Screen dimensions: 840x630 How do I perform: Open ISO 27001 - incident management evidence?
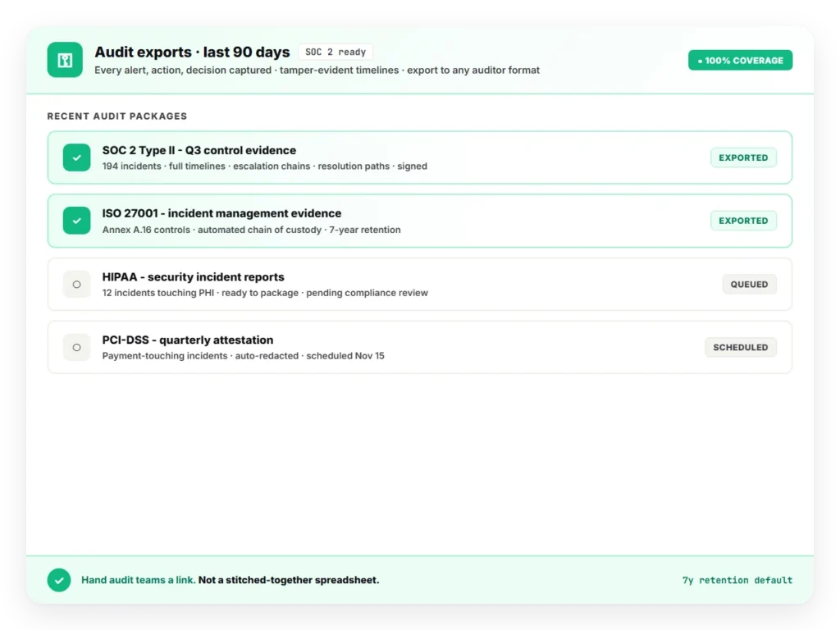coord(221,213)
